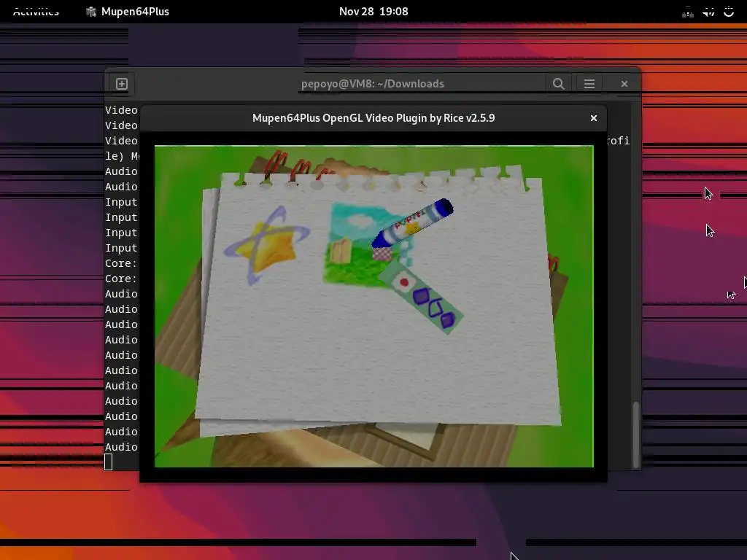747x560 pixels.
Task: Open a new tab in the terminal window
Action: click(x=122, y=84)
